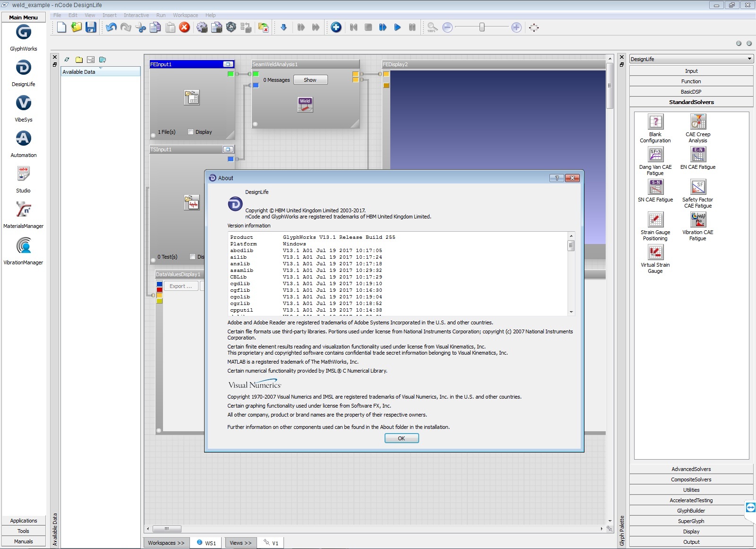Click the Undo arrow icon
This screenshot has width=756, height=549.
[111, 27]
